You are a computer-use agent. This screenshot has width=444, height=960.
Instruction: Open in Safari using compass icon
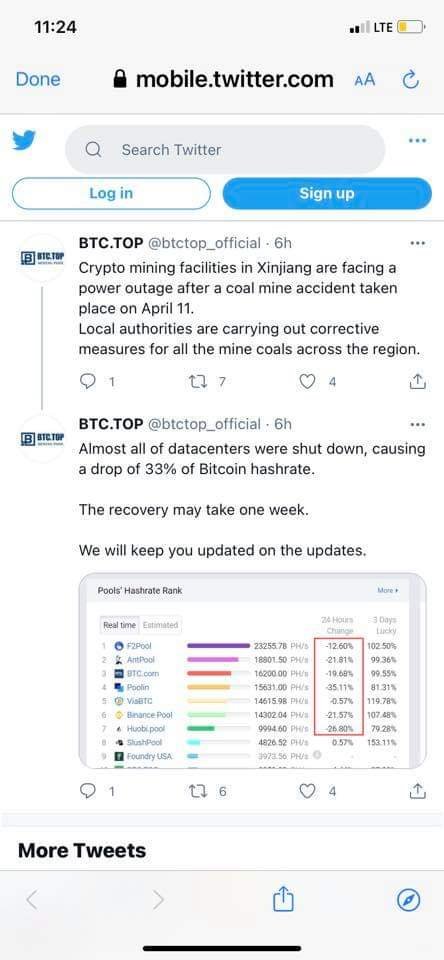click(x=408, y=899)
